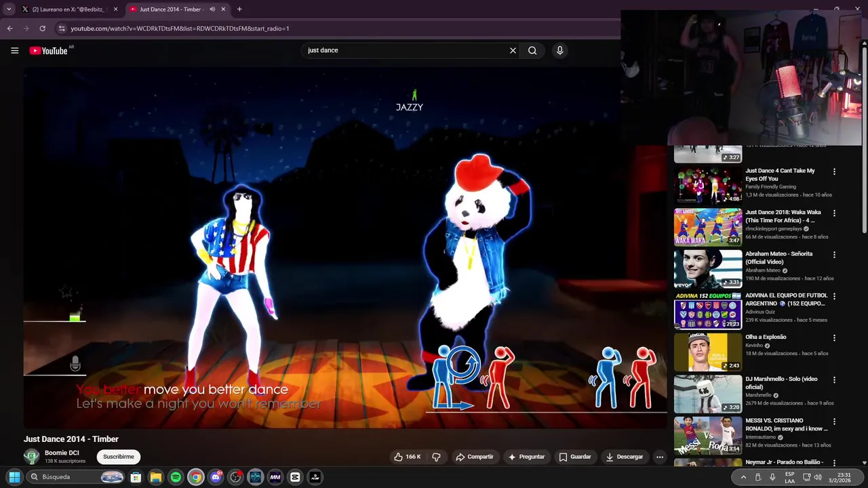Open OBS Studio from taskbar
Viewport: 868px width, 488px height.
[x=235, y=477]
